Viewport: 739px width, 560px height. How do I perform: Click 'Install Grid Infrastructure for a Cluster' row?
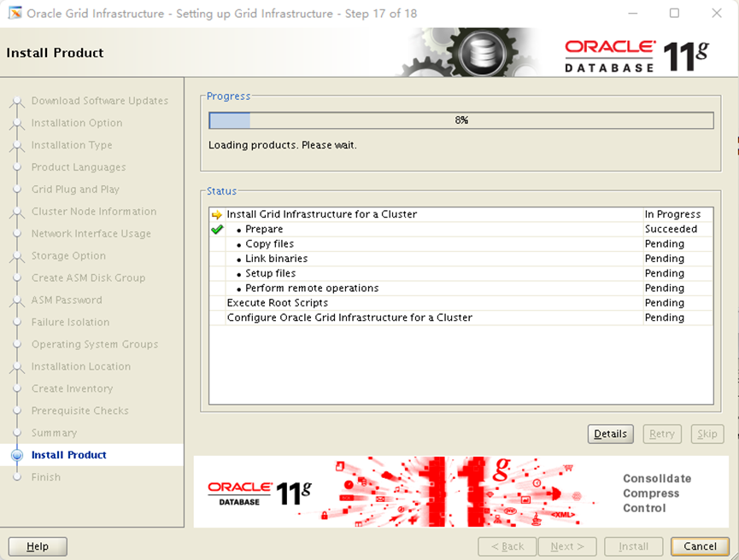(x=461, y=214)
